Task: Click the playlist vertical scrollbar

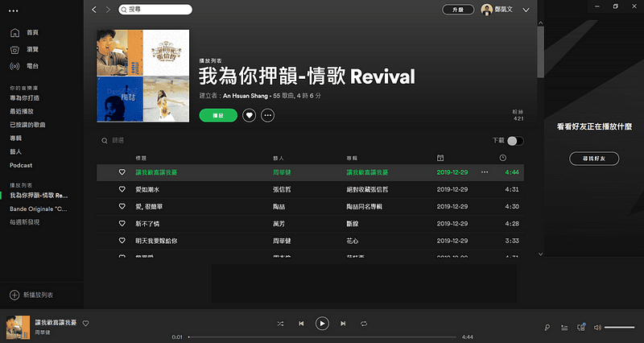Action: [540, 52]
